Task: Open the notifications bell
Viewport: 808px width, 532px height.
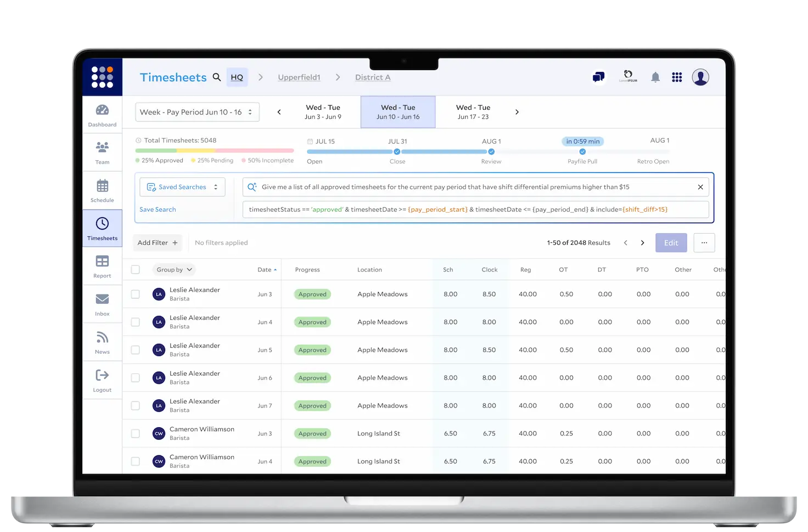Action: (x=655, y=77)
